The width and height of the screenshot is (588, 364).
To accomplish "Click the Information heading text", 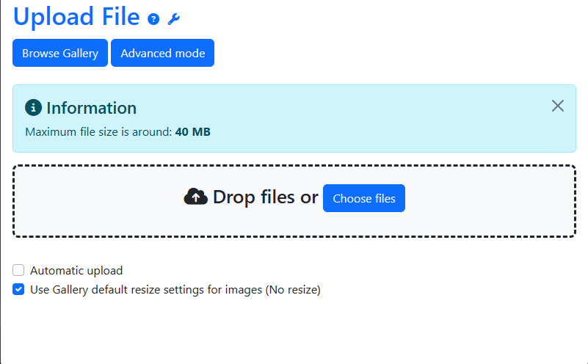I will pos(91,108).
